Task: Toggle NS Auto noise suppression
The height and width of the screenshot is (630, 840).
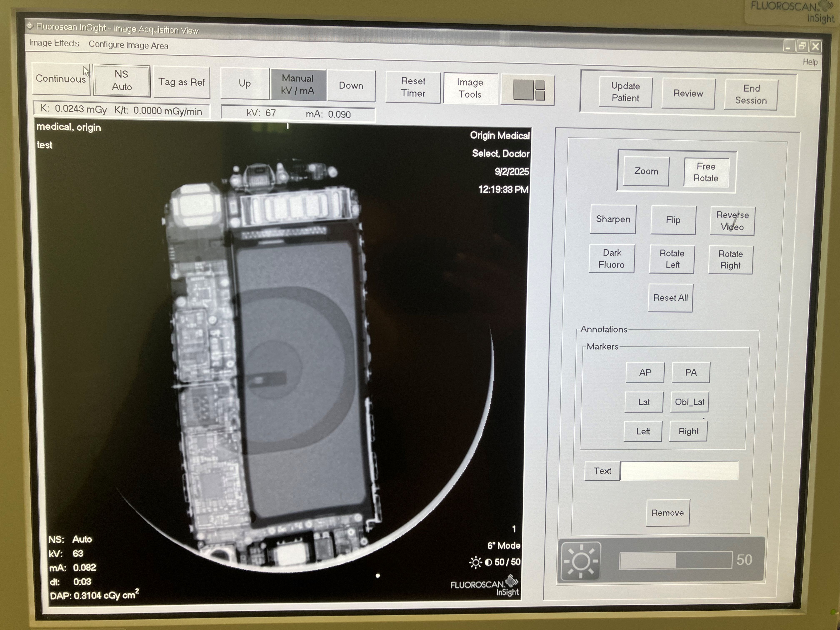Action: click(121, 80)
